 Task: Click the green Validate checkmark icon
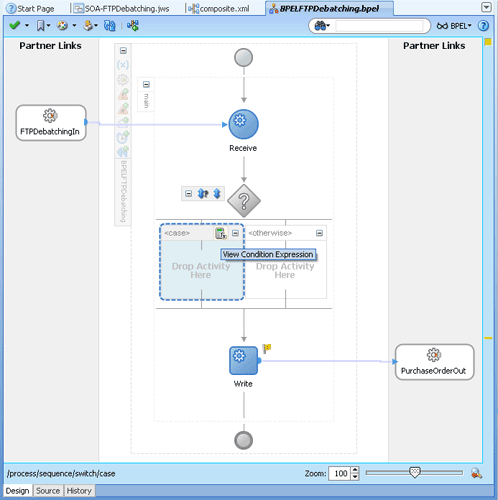click(15, 25)
